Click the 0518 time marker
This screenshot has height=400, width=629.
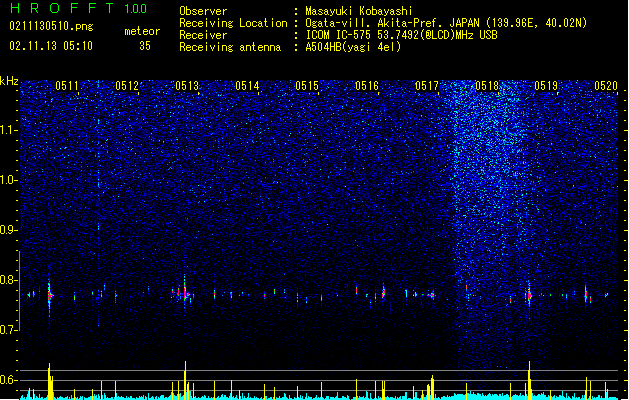487,86
